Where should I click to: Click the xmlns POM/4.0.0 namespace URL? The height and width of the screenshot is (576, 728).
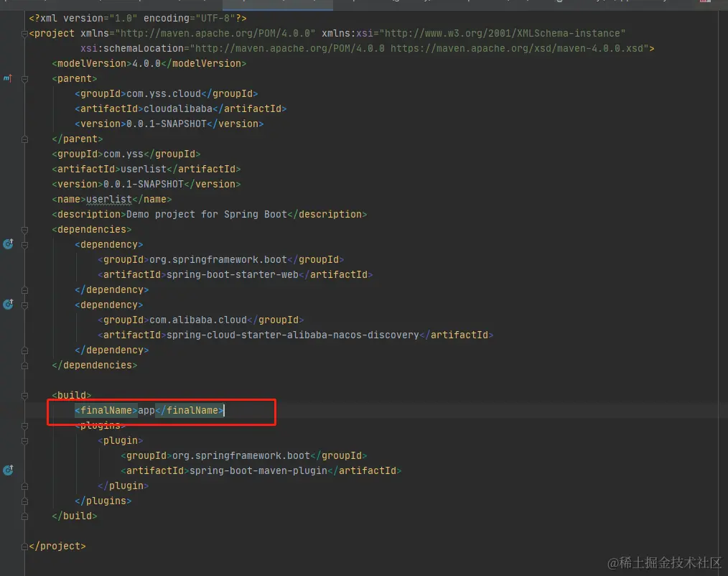(x=215, y=34)
